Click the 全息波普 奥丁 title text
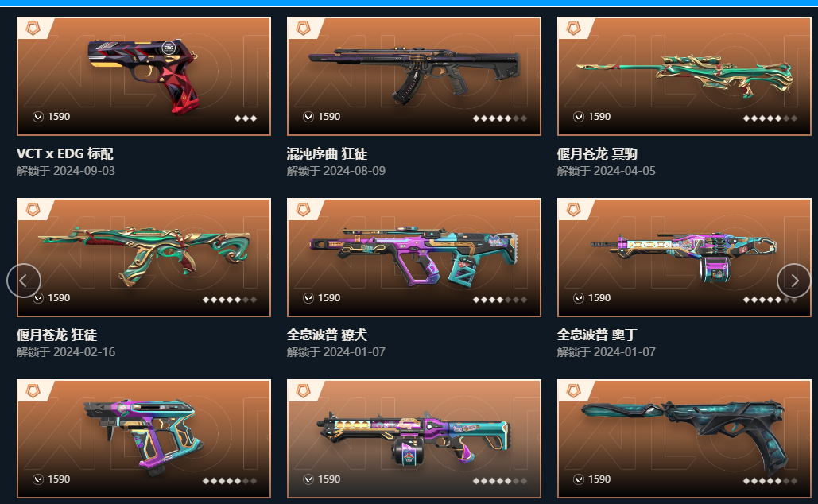Viewport: 818px width, 504px height. click(x=597, y=335)
